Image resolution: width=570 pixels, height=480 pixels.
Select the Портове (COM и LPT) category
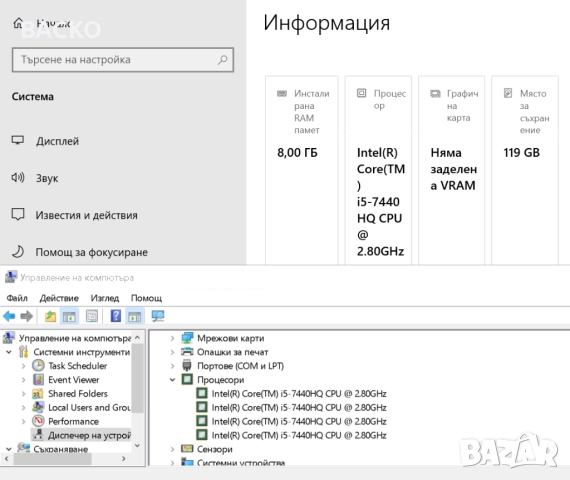pyautogui.click(x=240, y=366)
